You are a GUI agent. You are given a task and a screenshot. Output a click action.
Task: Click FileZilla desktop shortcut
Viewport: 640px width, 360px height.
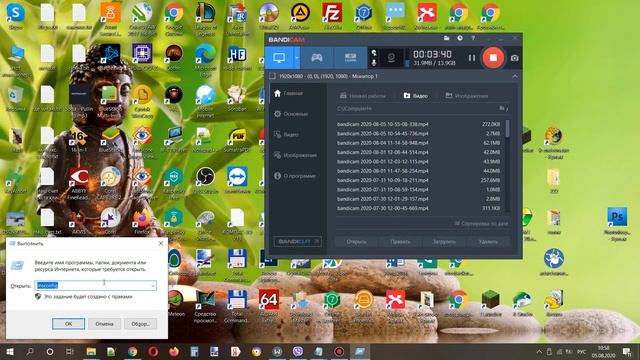point(332,16)
